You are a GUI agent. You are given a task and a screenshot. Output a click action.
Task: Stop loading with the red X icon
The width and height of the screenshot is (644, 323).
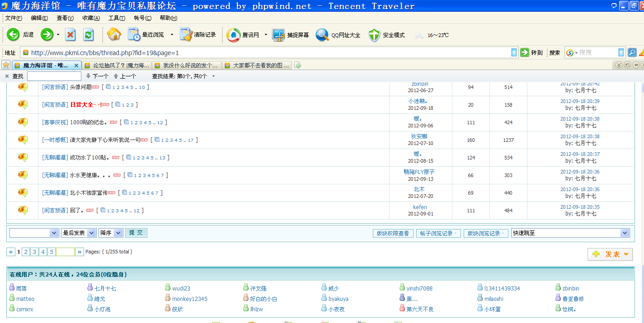tap(71, 35)
